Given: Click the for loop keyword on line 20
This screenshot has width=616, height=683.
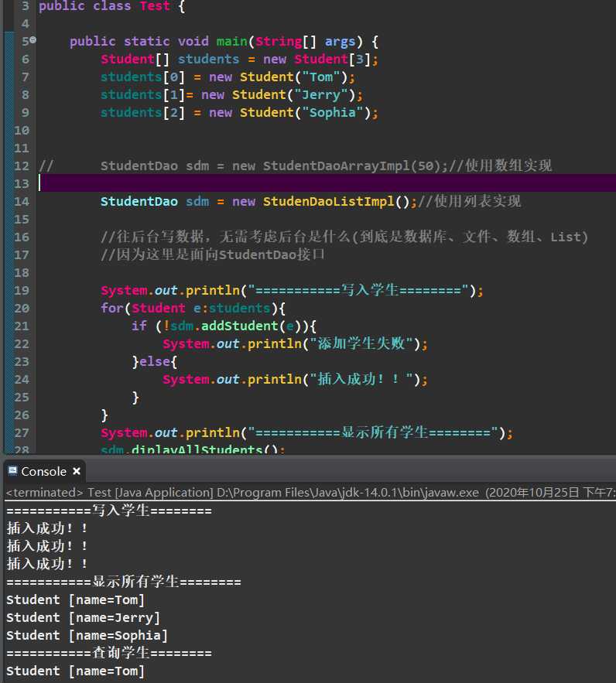Looking at the screenshot, I should click(x=112, y=308).
